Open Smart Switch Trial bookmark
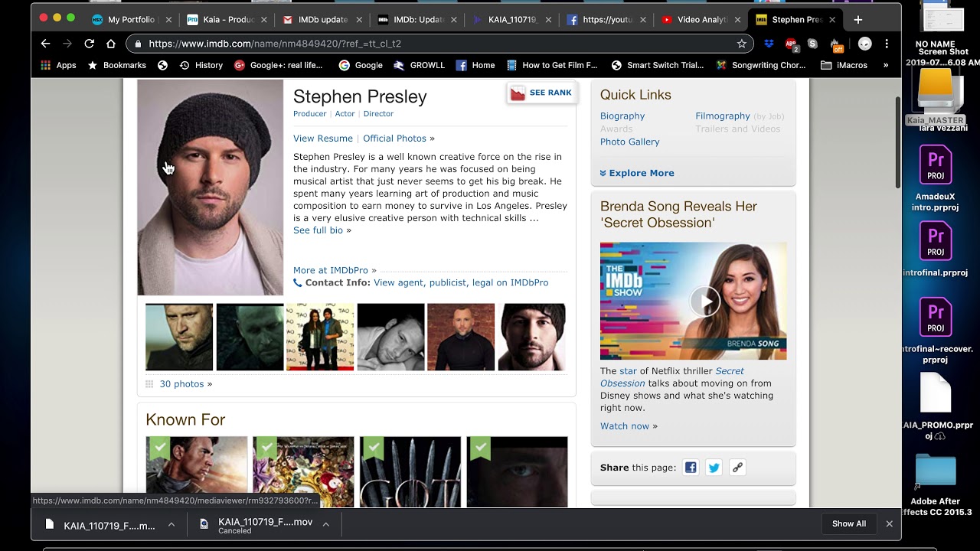Image resolution: width=980 pixels, height=551 pixels. (x=657, y=65)
